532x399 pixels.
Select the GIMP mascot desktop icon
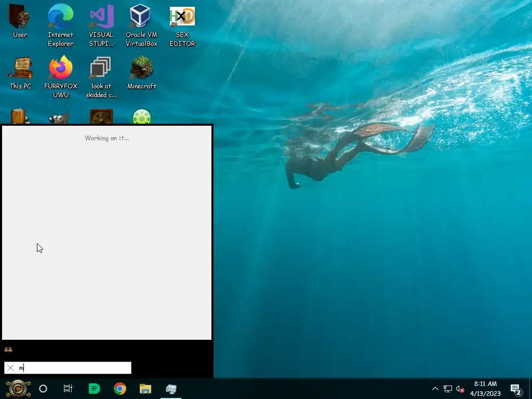pos(58,117)
